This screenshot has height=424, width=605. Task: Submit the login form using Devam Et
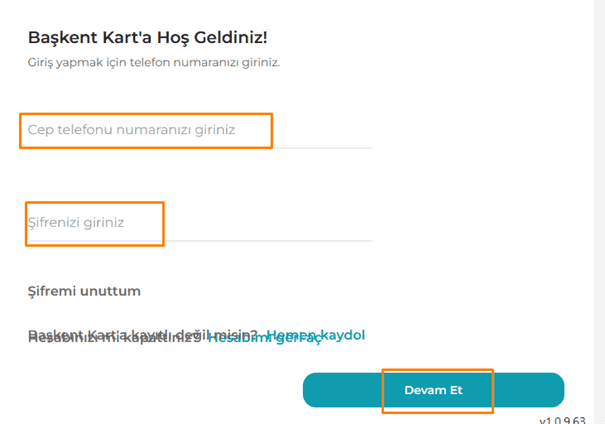tap(433, 389)
